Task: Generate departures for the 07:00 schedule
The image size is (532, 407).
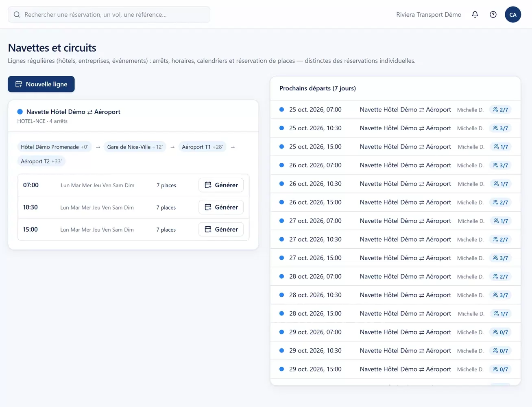Action: tap(221, 185)
